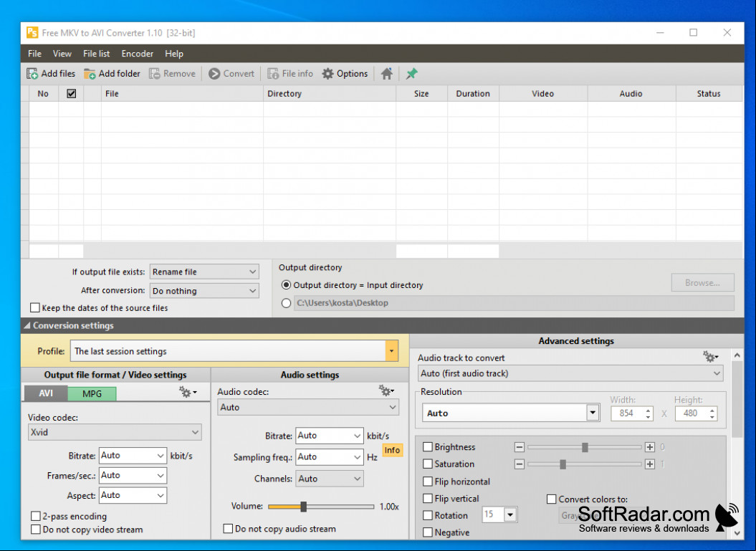Open the If output file exists dropdown
This screenshot has width=756, height=551.
point(204,272)
